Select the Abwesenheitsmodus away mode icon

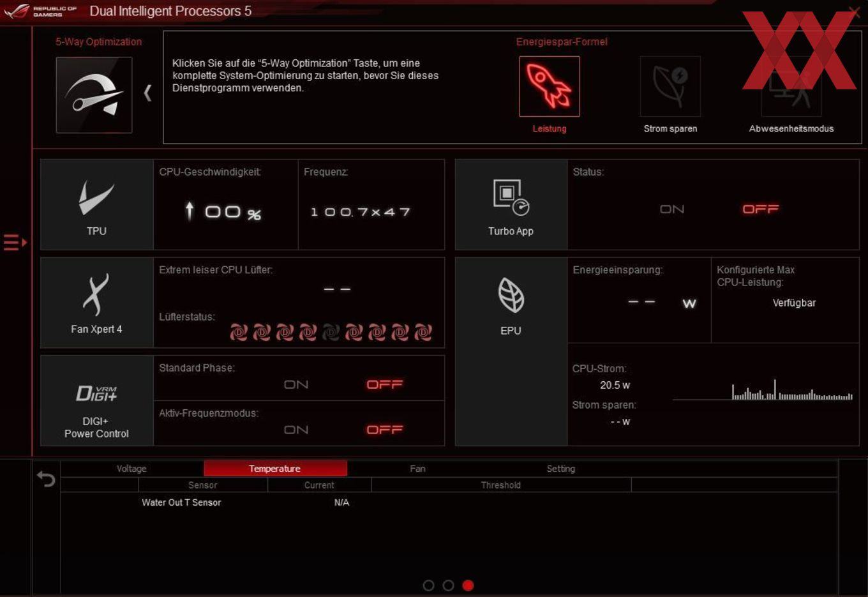791,86
